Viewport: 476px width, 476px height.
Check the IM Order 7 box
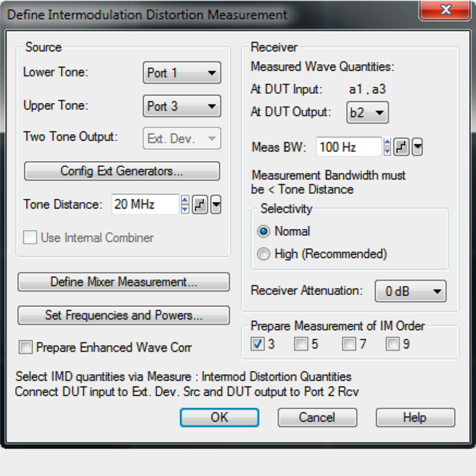349,344
